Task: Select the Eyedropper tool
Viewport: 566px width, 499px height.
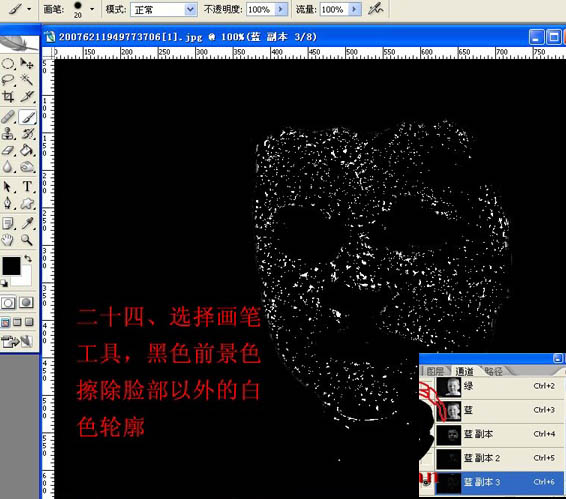Action: point(27,223)
